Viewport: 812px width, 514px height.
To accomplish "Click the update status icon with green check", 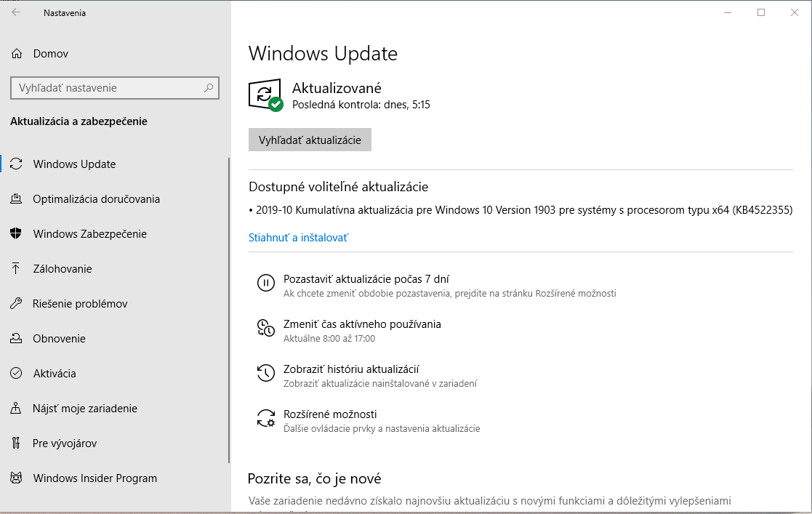I will click(265, 95).
